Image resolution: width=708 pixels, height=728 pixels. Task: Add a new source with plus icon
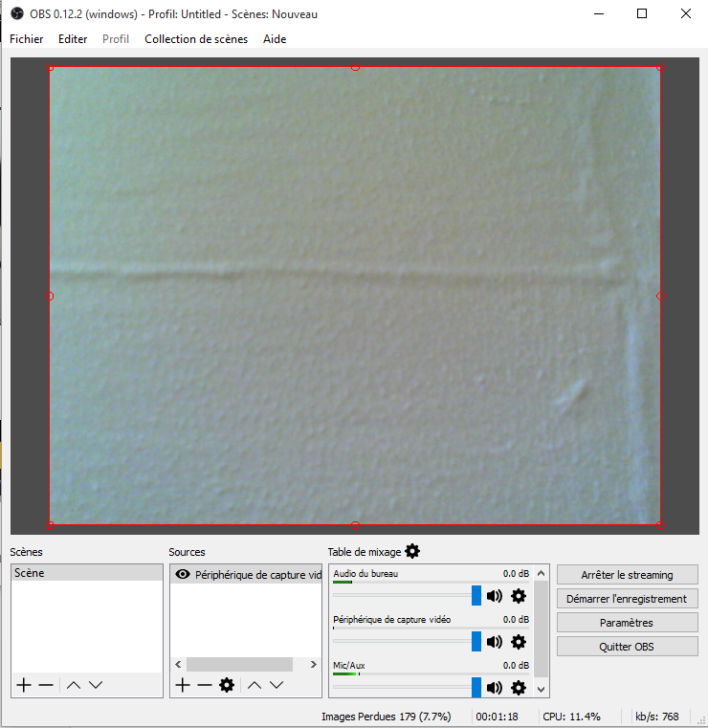[183, 685]
